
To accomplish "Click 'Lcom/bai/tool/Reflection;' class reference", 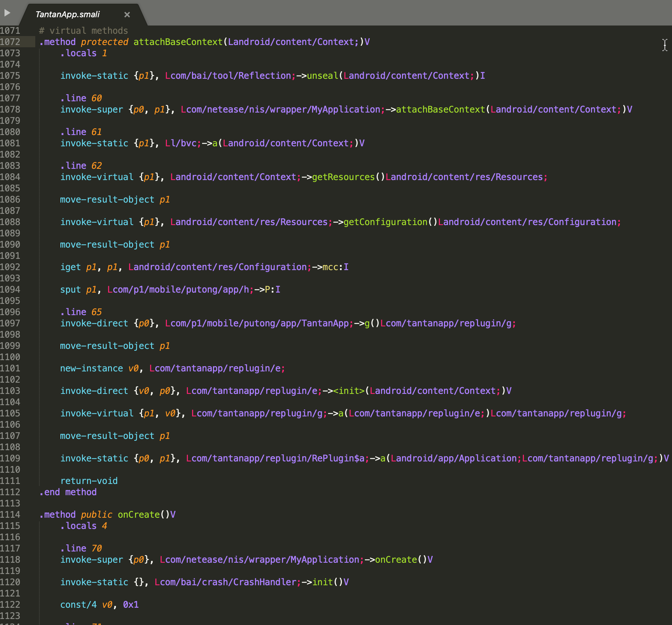I will [231, 75].
